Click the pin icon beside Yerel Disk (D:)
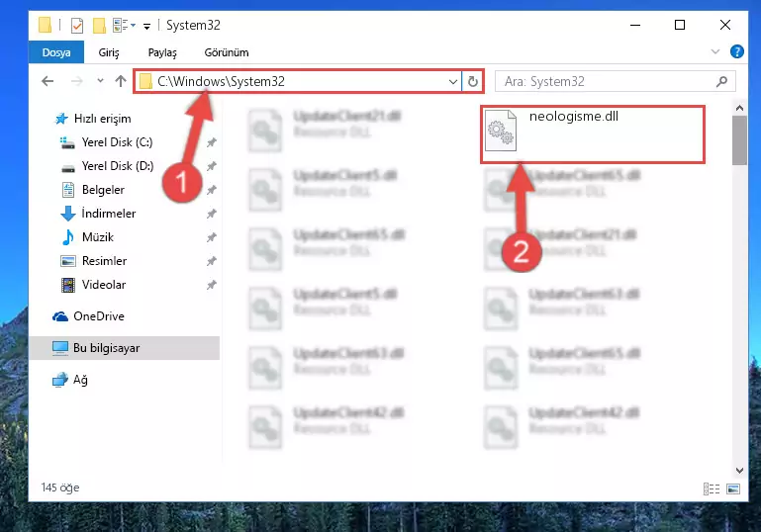This screenshot has height=532, width=761. coord(211,166)
